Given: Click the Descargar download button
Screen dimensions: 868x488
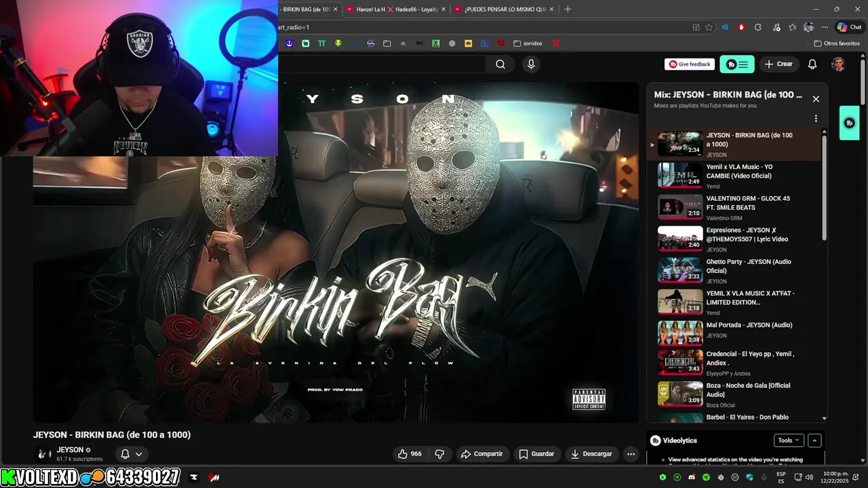Looking at the screenshot, I should pos(591,454).
